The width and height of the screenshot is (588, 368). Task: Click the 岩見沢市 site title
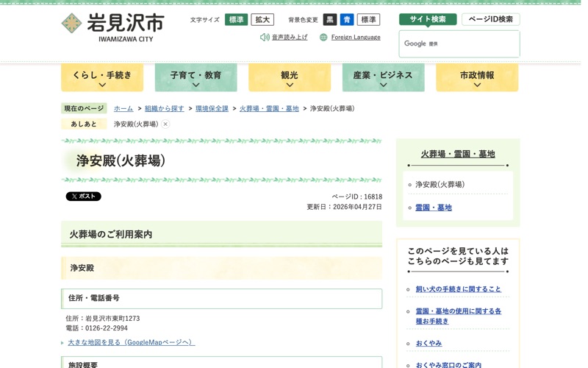point(126,23)
